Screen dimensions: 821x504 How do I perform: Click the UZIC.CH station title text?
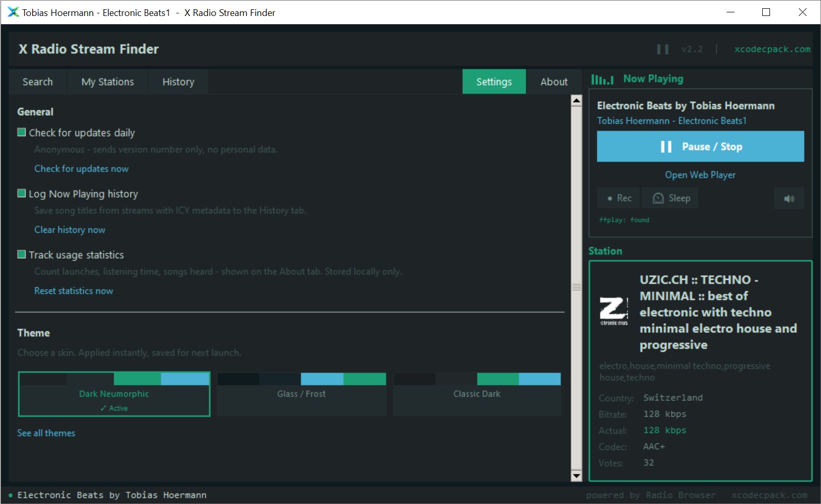[x=718, y=312]
